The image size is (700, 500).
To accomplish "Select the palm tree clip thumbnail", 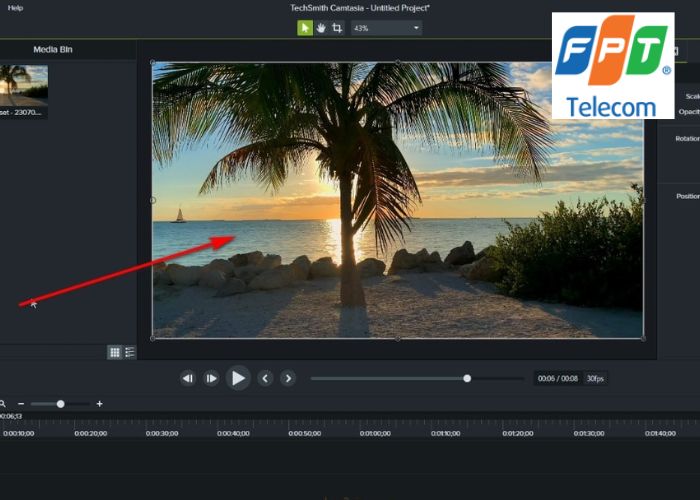I will (23, 86).
